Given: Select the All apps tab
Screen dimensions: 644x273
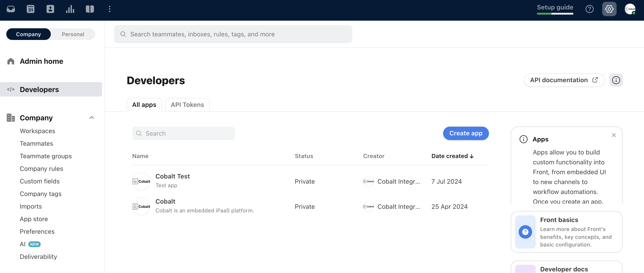Looking at the screenshot, I should tap(144, 105).
